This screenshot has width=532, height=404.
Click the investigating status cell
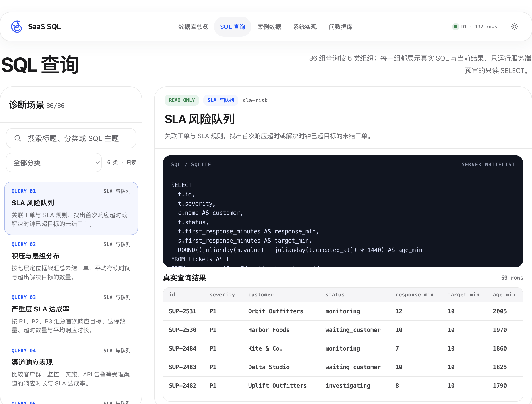point(348,385)
